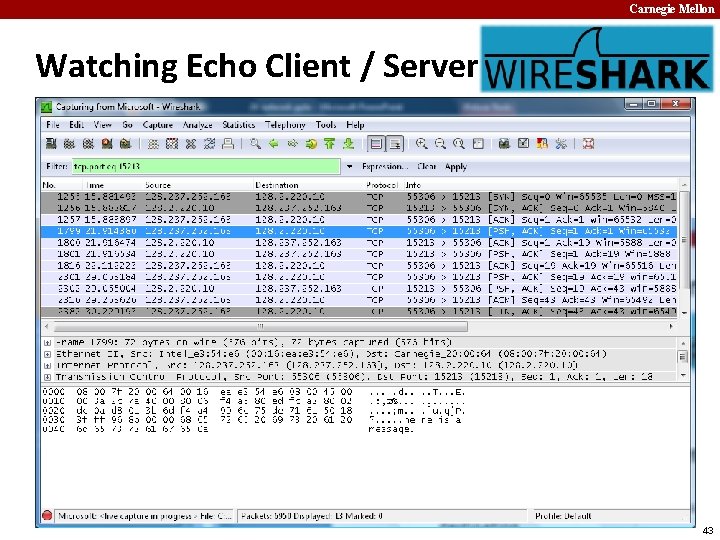Click the Expression... filter button
This screenshot has height=540, width=720.
384,166
